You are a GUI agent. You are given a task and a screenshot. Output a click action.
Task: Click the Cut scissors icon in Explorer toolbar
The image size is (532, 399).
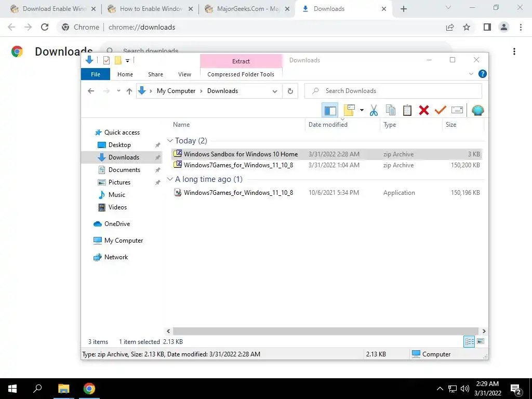pos(374,110)
